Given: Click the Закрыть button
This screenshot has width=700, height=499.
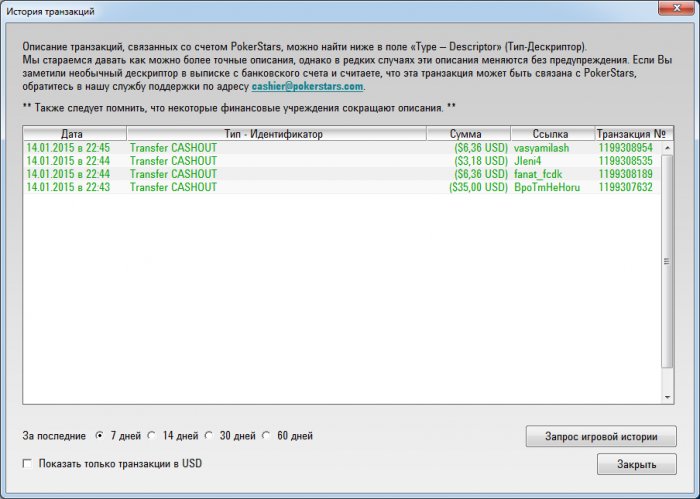Looking at the screenshot, I should coord(637,464).
